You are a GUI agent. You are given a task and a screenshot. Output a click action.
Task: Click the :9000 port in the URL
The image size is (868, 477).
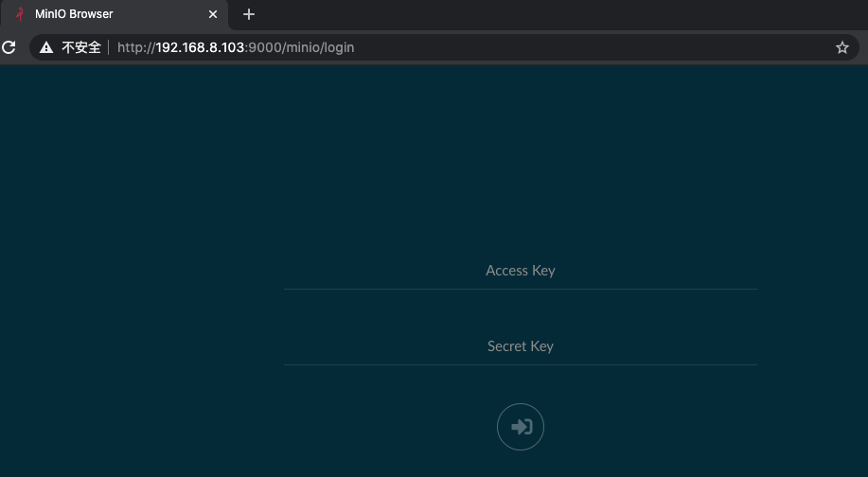[263, 47]
